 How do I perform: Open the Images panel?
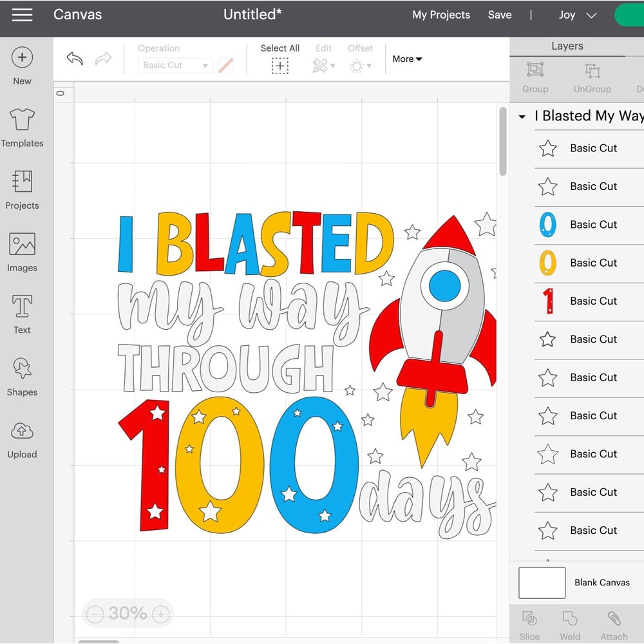[x=22, y=252]
